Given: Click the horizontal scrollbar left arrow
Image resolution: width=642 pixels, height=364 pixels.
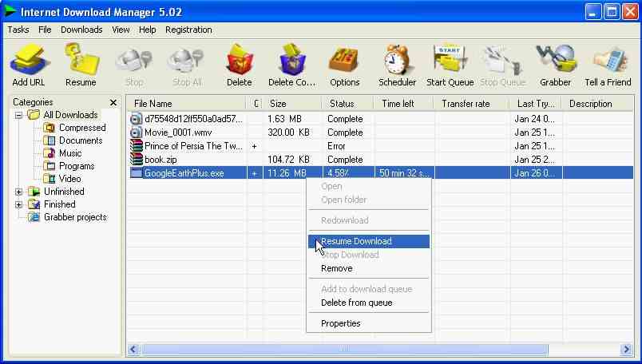Looking at the screenshot, I should [x=133, y=350].
